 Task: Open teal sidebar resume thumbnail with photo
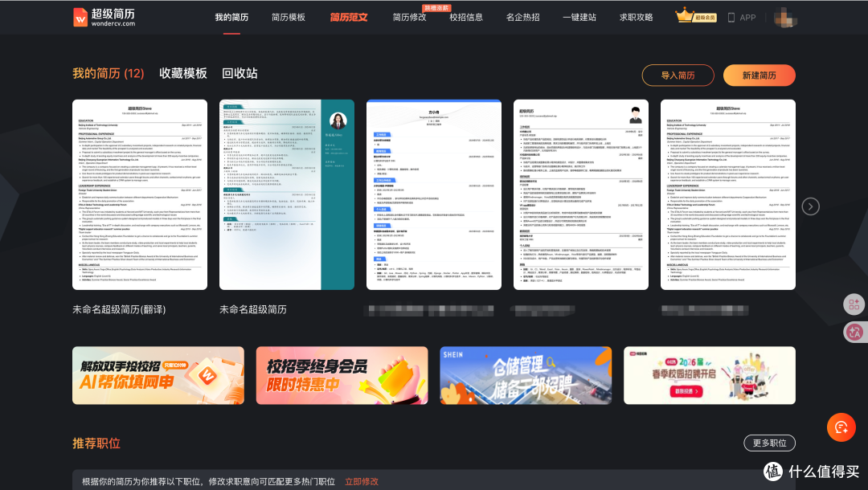(x=287, y=194)
